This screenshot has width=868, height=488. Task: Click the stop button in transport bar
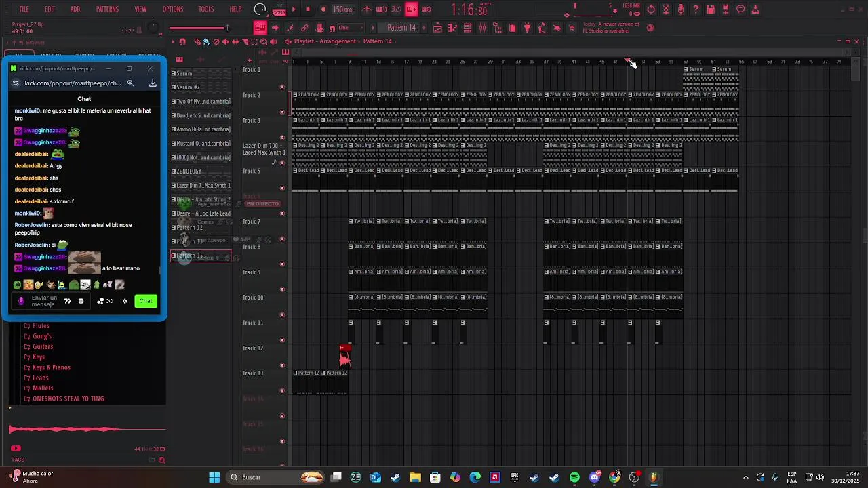tap(307, 9)
